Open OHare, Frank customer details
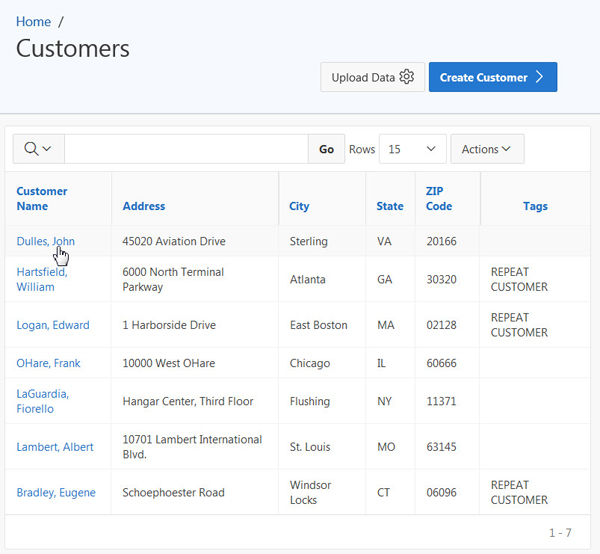The image size is (600, 554). coord(48,363)
